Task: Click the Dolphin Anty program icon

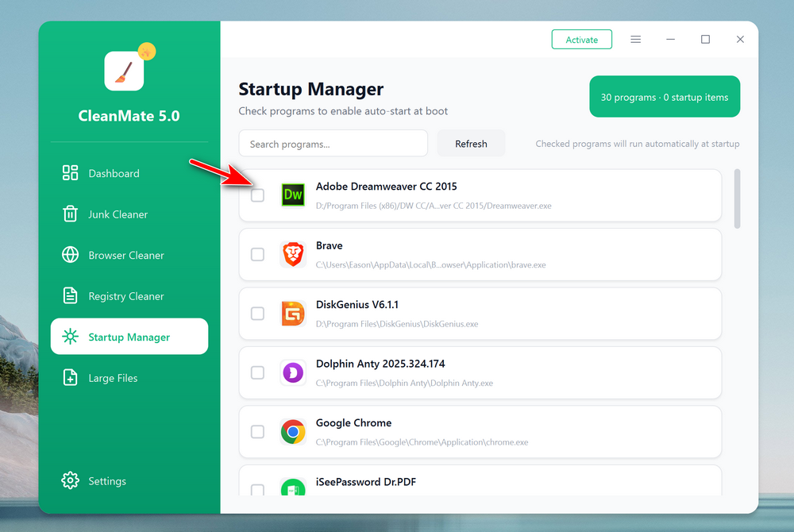Action: [292, 372]
